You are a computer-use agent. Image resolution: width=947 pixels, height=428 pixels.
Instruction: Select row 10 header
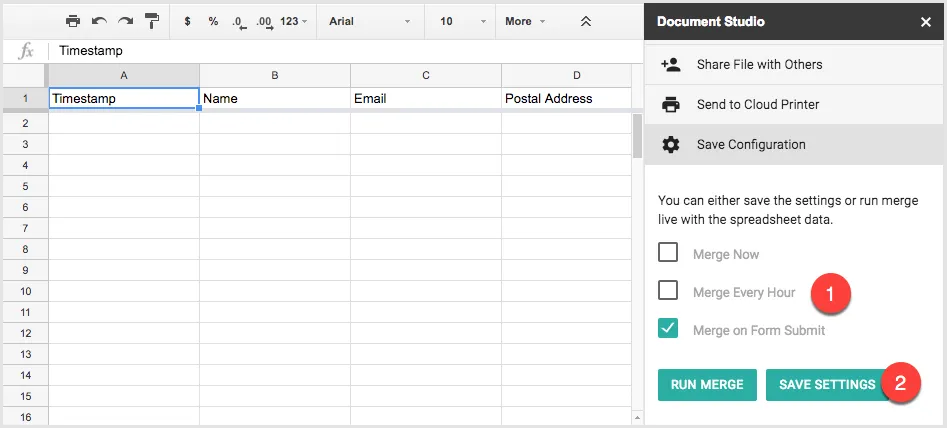(x=25, y=292)
